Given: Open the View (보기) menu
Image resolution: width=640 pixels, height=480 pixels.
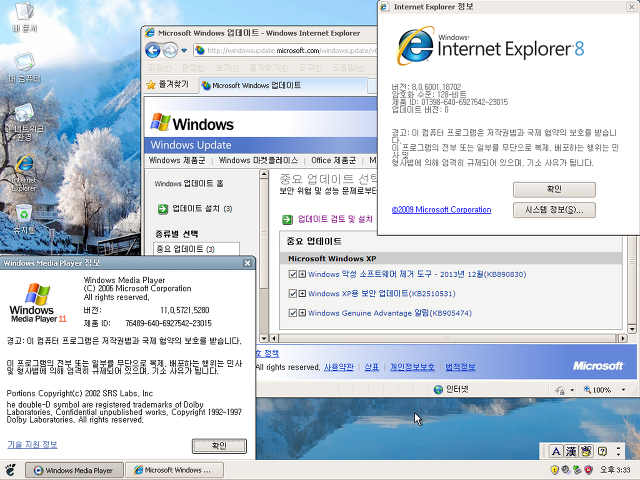Looking at the screenshot, I should tap(227, 68).
